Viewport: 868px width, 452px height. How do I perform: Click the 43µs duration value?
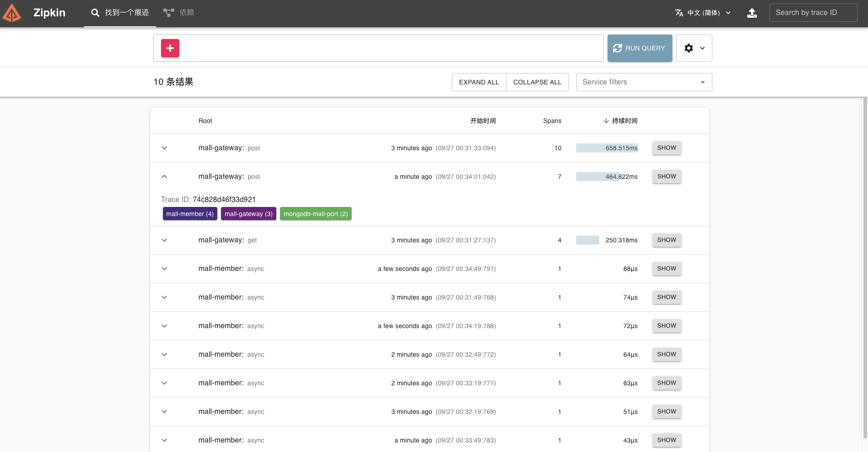(630, 440)
